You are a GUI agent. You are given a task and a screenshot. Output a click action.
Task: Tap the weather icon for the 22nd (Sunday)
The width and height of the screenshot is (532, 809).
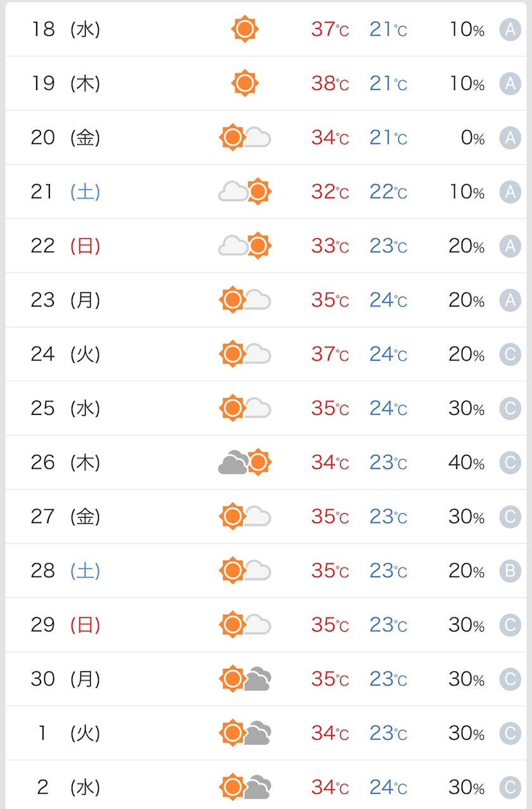[245, 246]
